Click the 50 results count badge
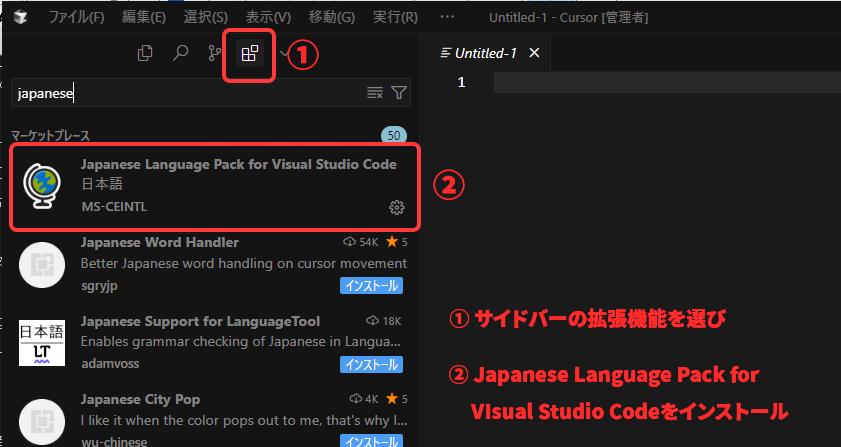841x447 pixels. (394, 135)
